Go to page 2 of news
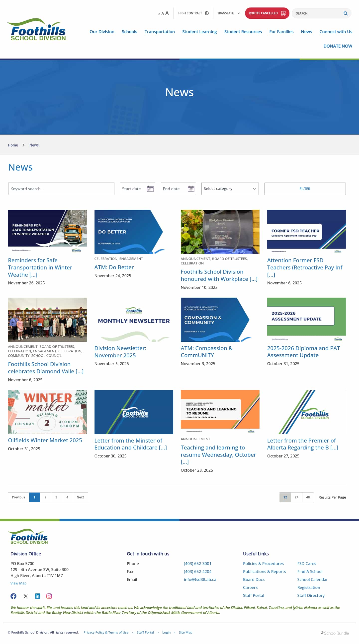Image resolution: width=359 pixels, height=644 pixels. pos(45,497)
